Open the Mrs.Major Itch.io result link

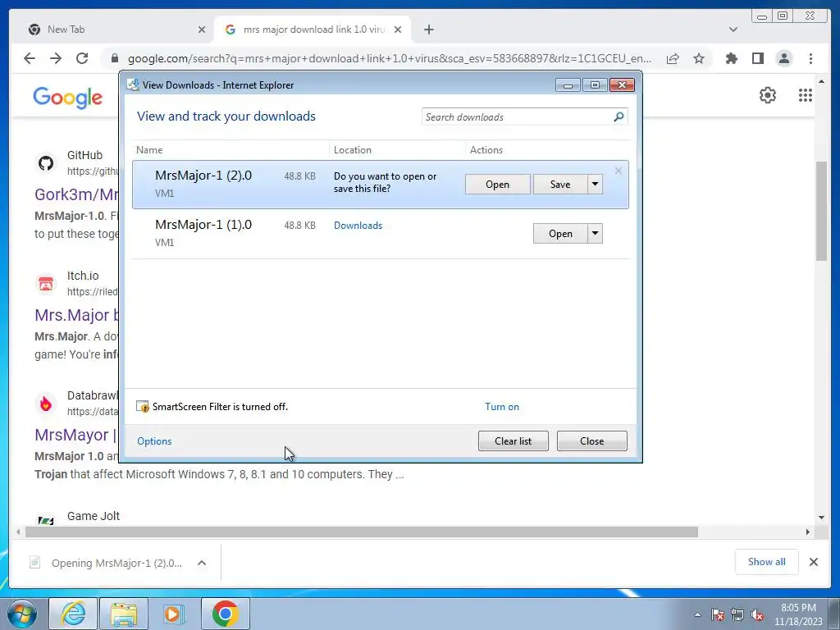coord(76,315)
